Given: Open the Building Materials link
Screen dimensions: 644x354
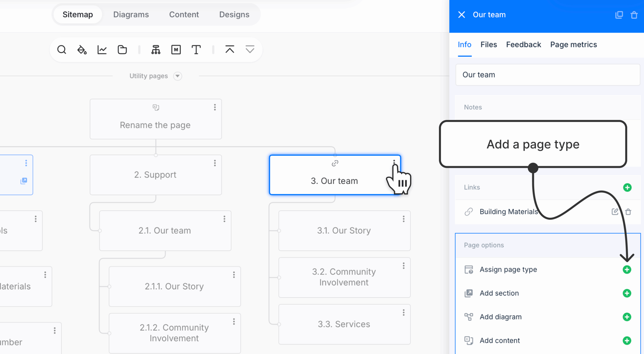Looking at the screenshot, I should point(508,212).
